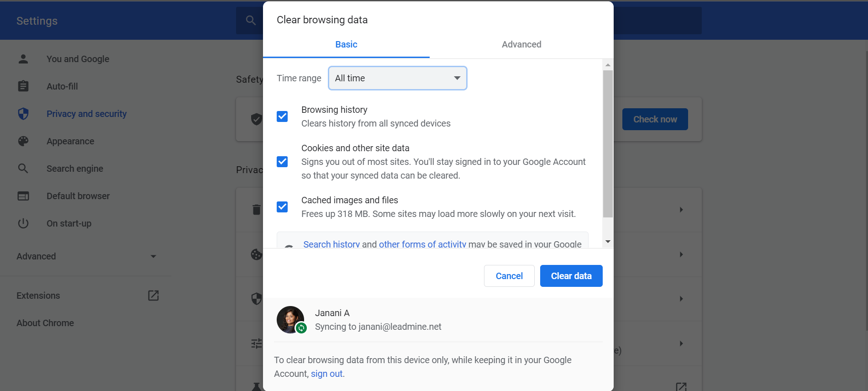Screen dimensions: 868x391
Task: Click the external link icon next to Extensions
Action: [x=153, y=296]
